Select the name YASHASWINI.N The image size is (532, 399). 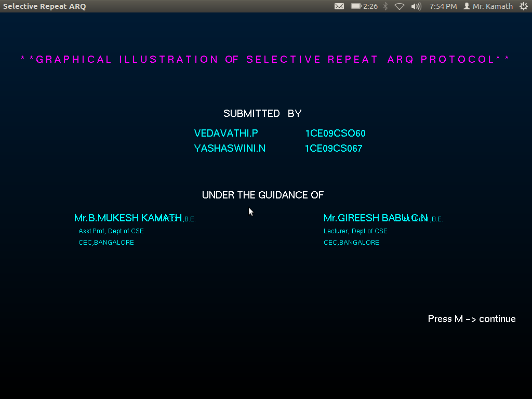coord(230,148)
